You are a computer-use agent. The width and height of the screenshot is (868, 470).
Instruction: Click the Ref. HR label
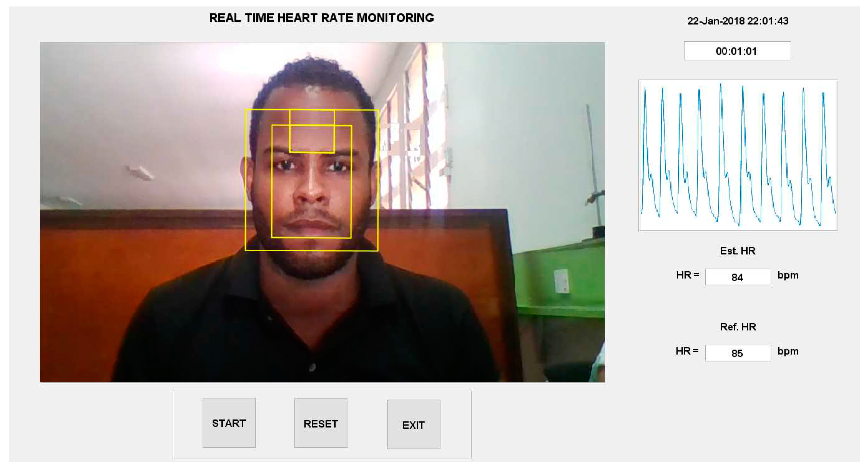(738, 327)
